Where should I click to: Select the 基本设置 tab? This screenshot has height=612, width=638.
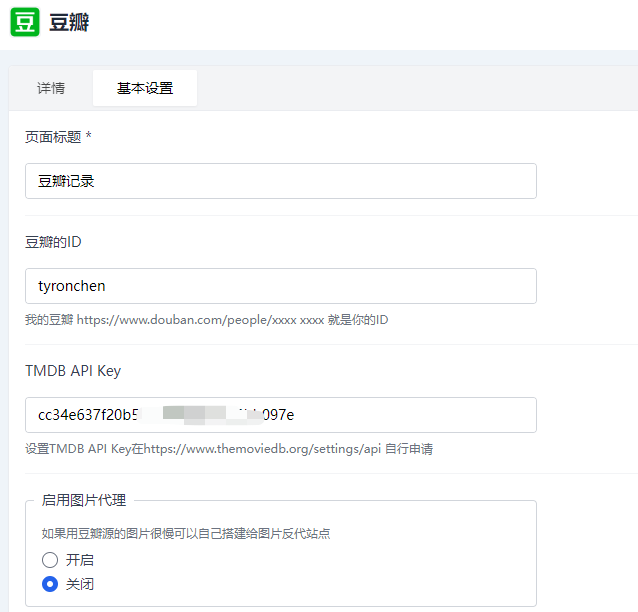click(x=145, y=88)
